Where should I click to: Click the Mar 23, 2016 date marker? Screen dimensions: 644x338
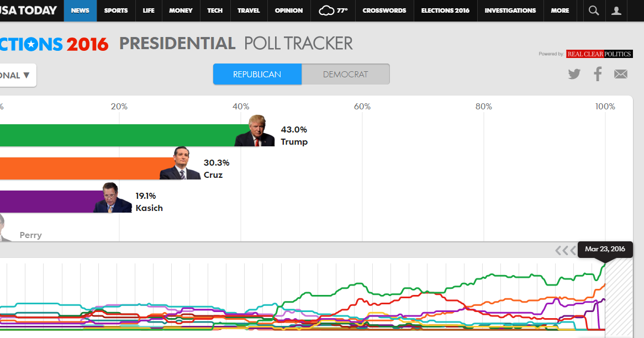click(x=605, y=249)
